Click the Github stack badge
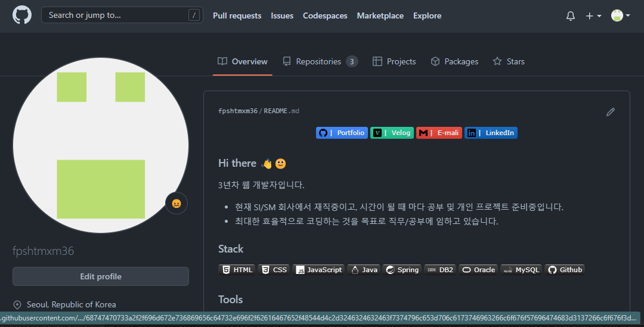The width and height of the screenshot is (644, 327). [564, 270]
